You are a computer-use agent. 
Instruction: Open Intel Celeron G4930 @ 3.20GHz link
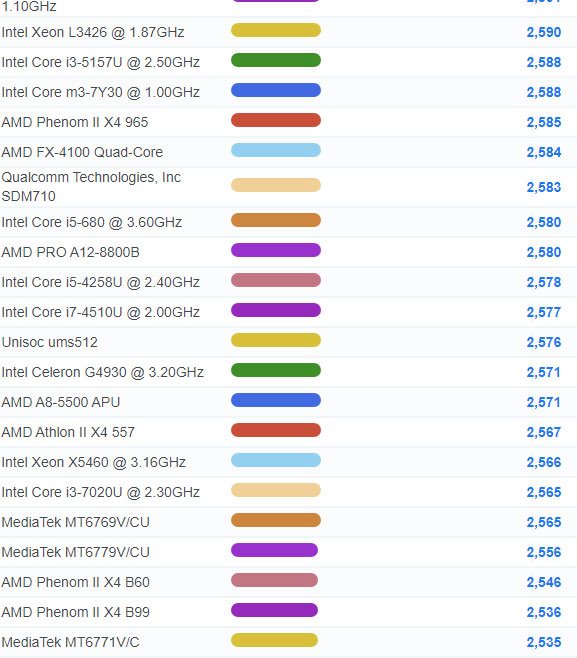pos(103,373)
